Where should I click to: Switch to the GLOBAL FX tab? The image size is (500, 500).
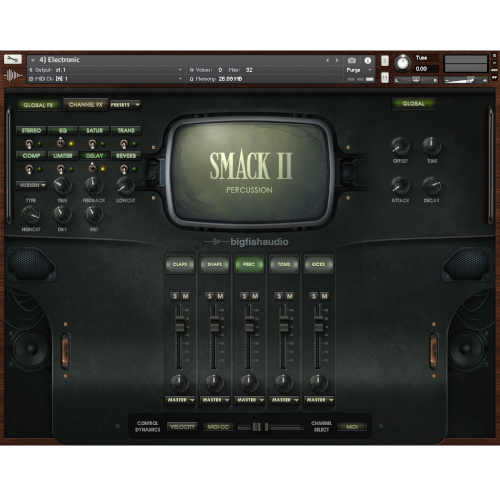coord(38,105)
